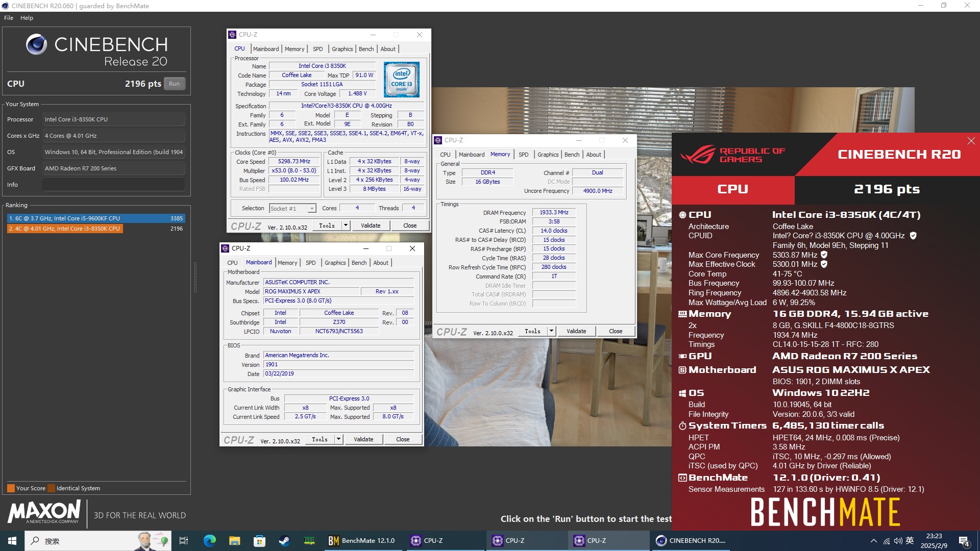This screenshot has height=551, width=980.
Task: Switch to Mainboard tab in CPU-Z Memory window
Action: click(x=472, y=155)
